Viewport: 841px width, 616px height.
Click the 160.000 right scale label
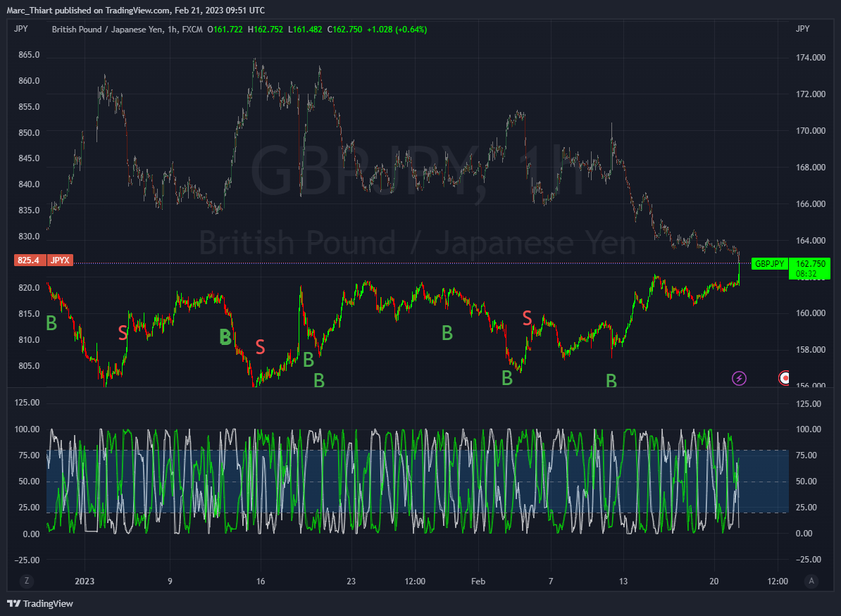[x=811, y=313]
